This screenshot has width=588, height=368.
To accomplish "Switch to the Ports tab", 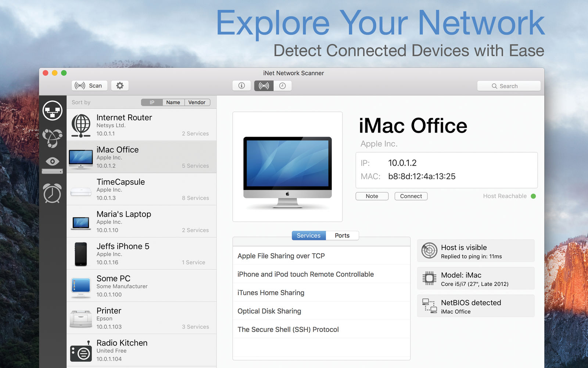I will click(342, 236).
